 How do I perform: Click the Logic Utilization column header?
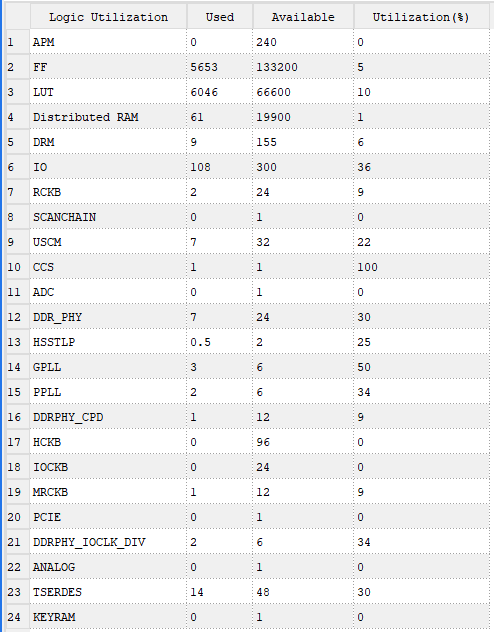(108, 17)
